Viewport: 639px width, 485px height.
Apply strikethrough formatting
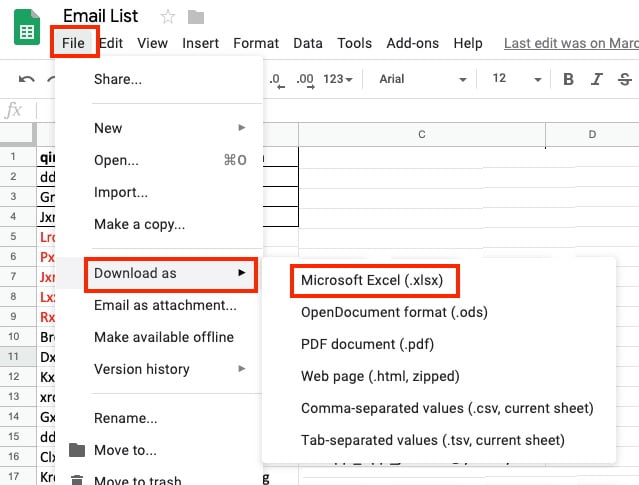[625, 79]
